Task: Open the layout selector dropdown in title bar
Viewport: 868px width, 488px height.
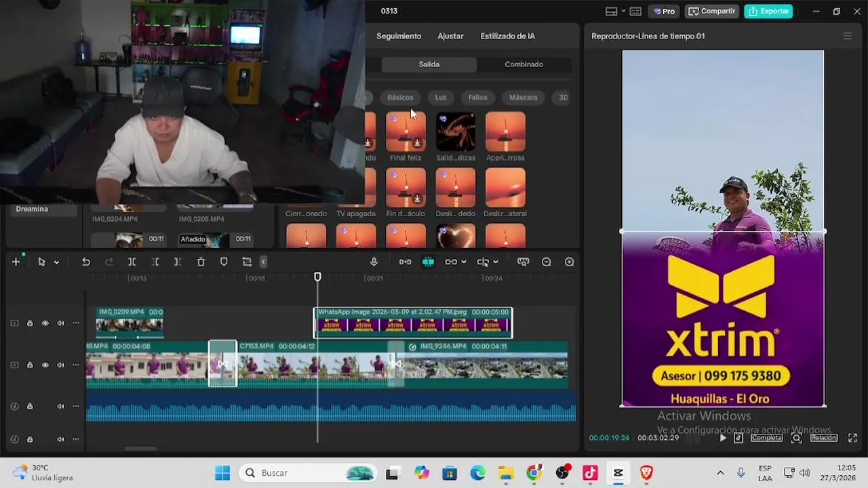Action: pyautogui.click(x=614, y=11)
